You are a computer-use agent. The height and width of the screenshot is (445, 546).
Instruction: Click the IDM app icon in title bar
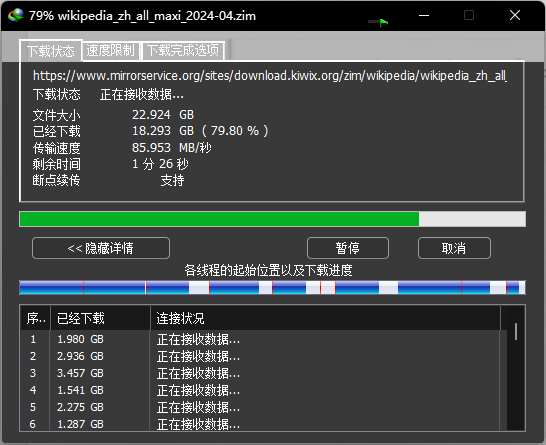(x=15, y=15)
